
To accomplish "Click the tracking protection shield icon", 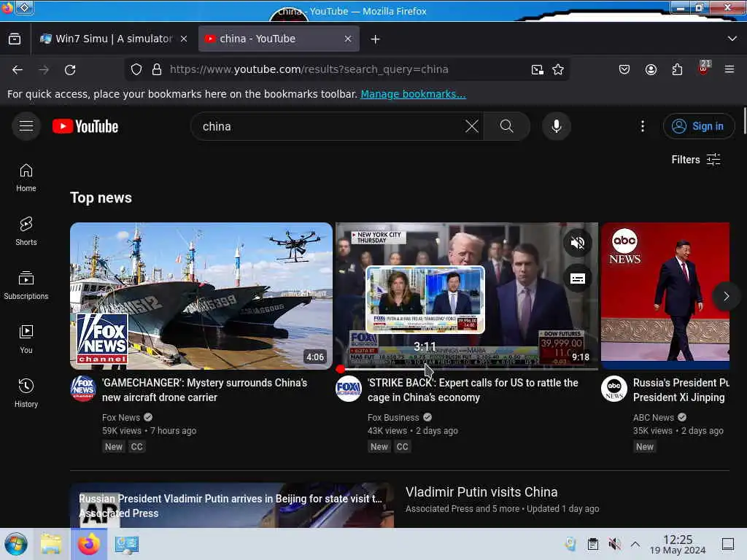I will [x=136, y=69].
